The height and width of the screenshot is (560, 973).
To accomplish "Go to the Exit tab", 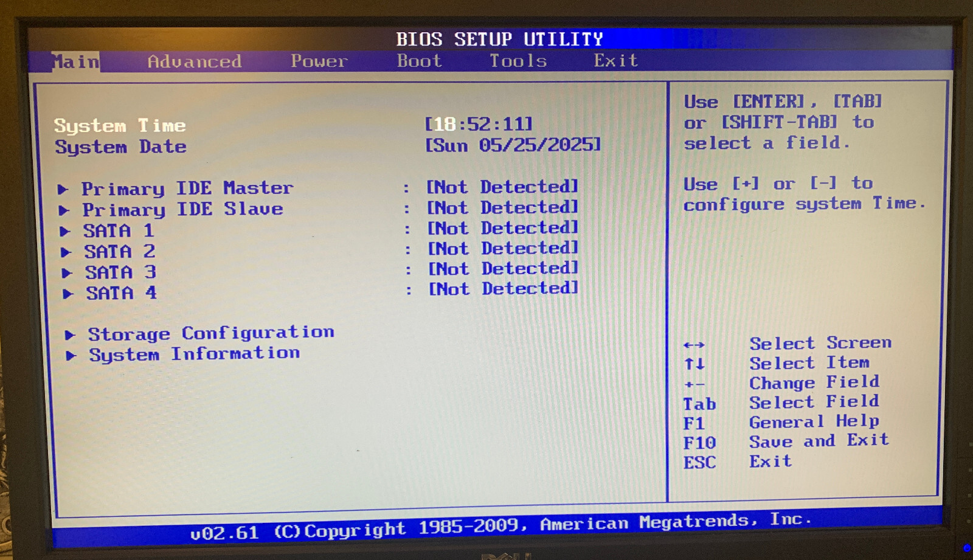I will coord(616,60).
